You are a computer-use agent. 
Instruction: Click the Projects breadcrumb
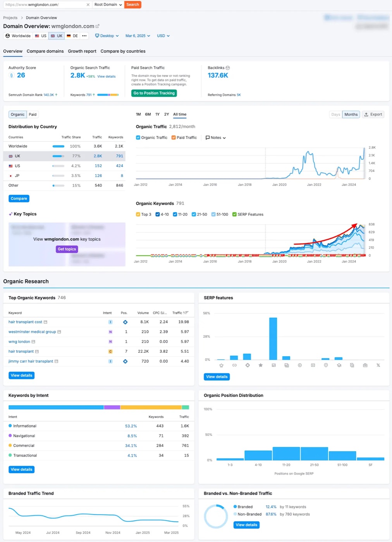click(10, 18)
